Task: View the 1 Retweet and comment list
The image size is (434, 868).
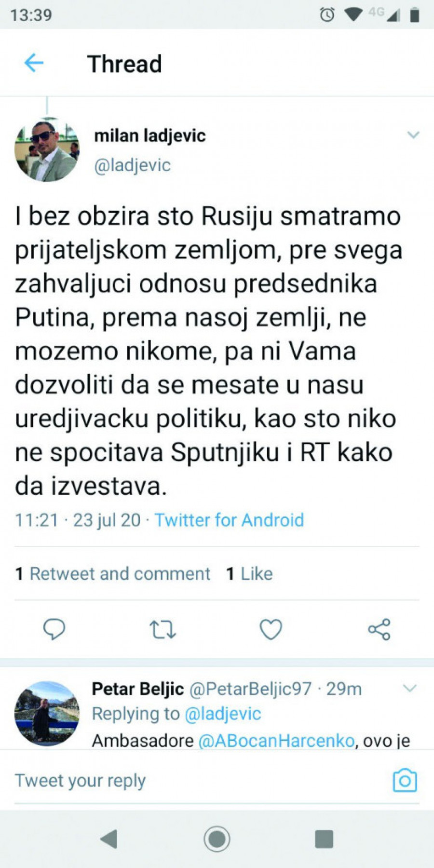Action: pyautogui.click(x=113, y=574)
